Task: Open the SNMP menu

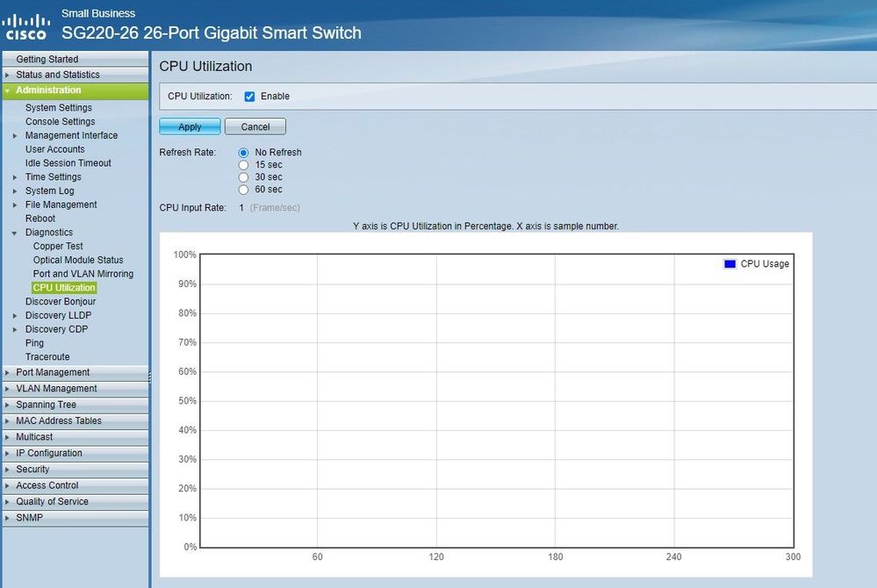Action: coord(75,518)
